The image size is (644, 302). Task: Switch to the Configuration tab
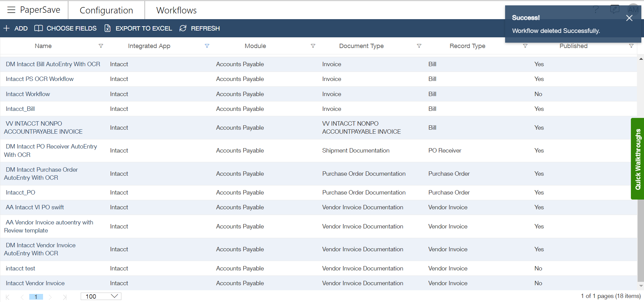coord(106,10)
